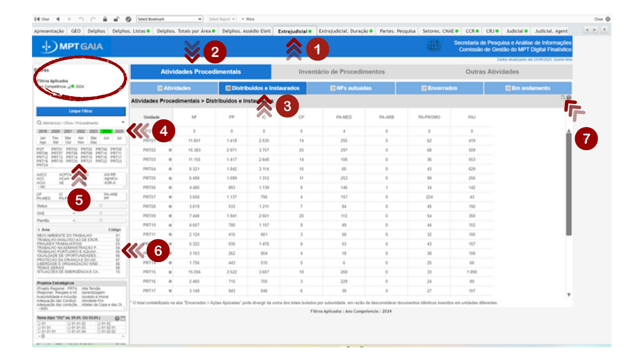Click the Encerrados sub-section button
The height and width of the screenshot is (362, 644).
pos(439,88)
